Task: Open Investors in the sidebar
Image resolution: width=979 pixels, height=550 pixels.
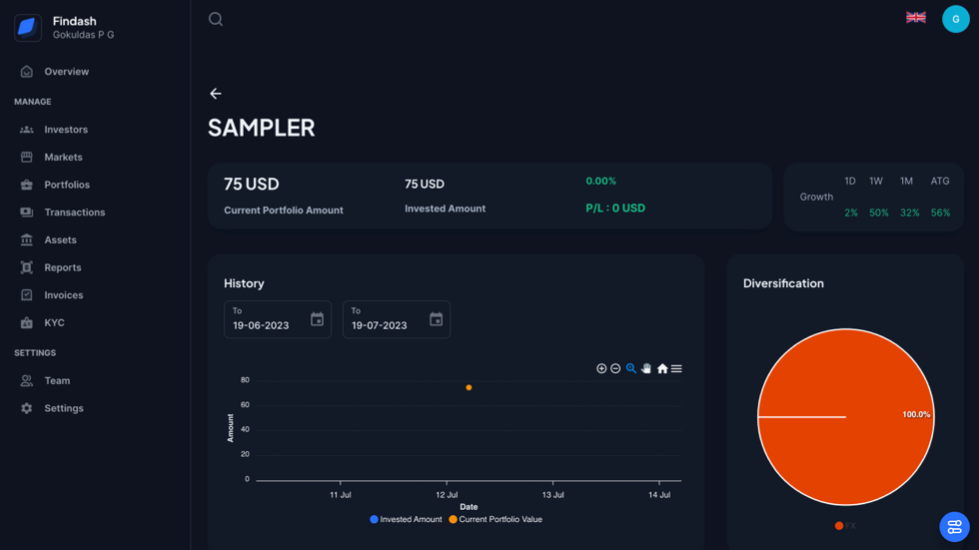Action: [65, 129]
